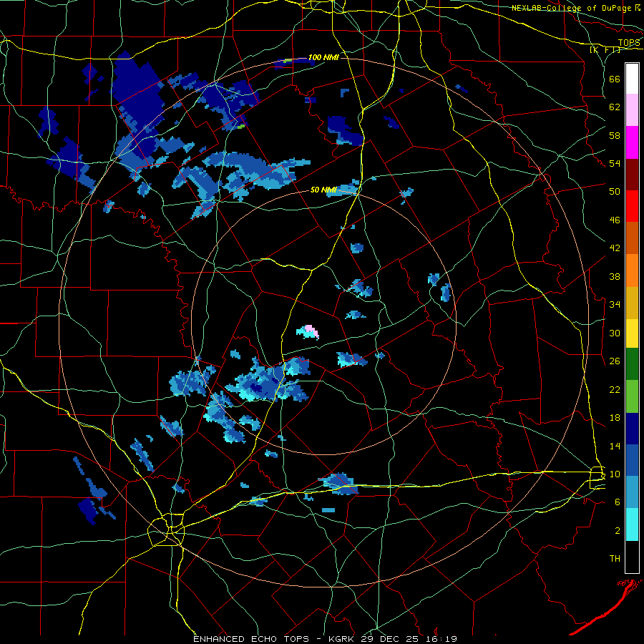Click the cyan legend swatch
Screen dimensions: 644x644
pos(632,525)
